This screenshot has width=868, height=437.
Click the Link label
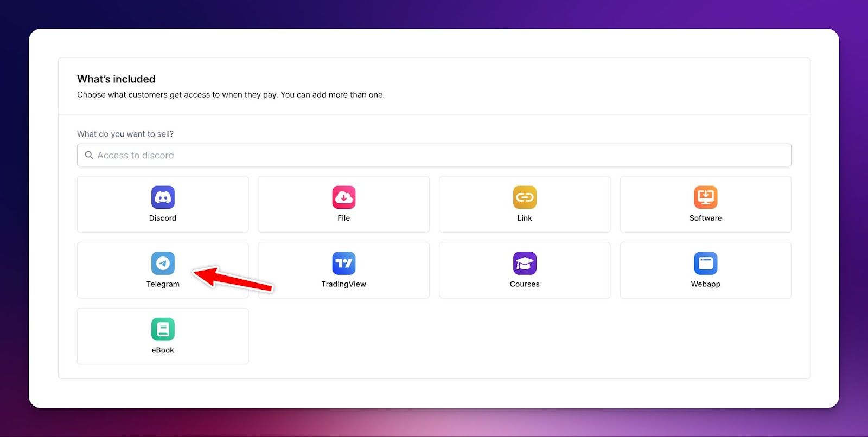coord(525,218)
